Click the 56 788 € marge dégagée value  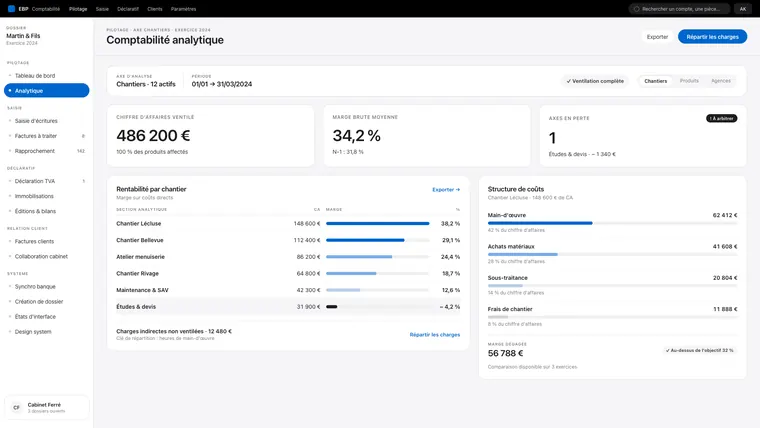[506, 353]
